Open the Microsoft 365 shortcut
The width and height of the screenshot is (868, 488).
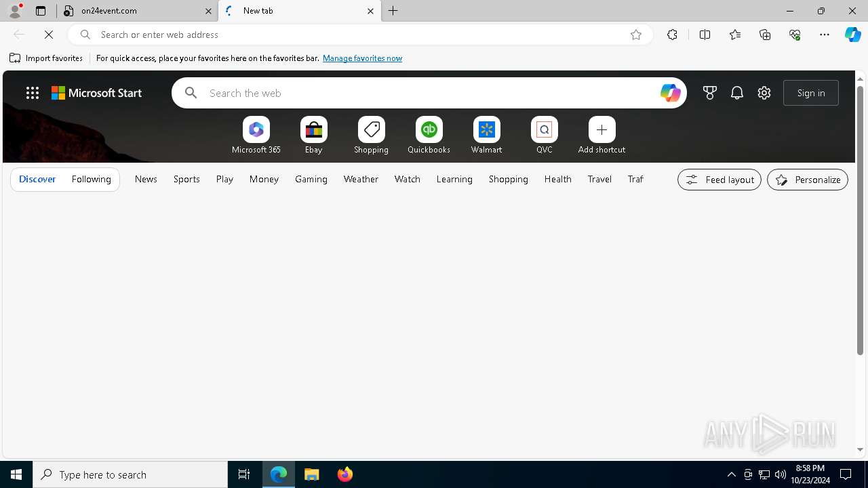click(x=256, y=136)
